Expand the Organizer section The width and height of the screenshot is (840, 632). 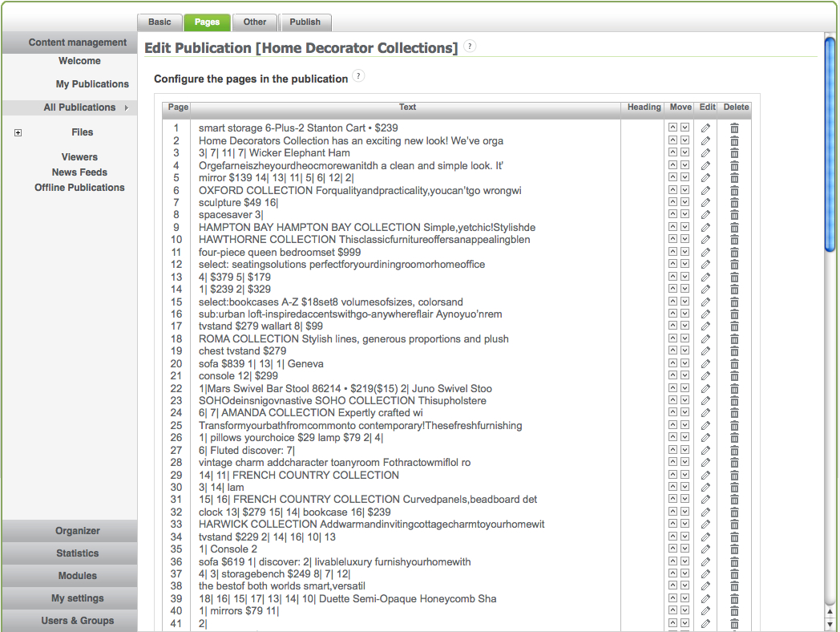[78, 531]
